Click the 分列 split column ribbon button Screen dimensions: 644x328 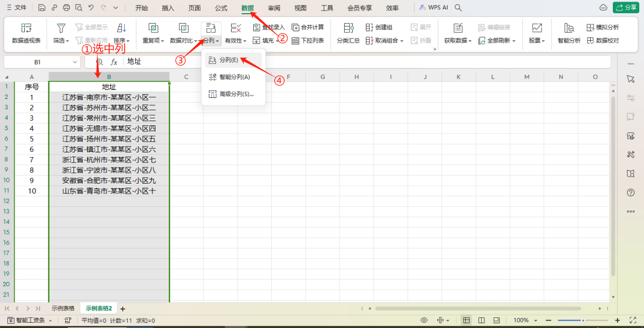[x=211, y=33]
